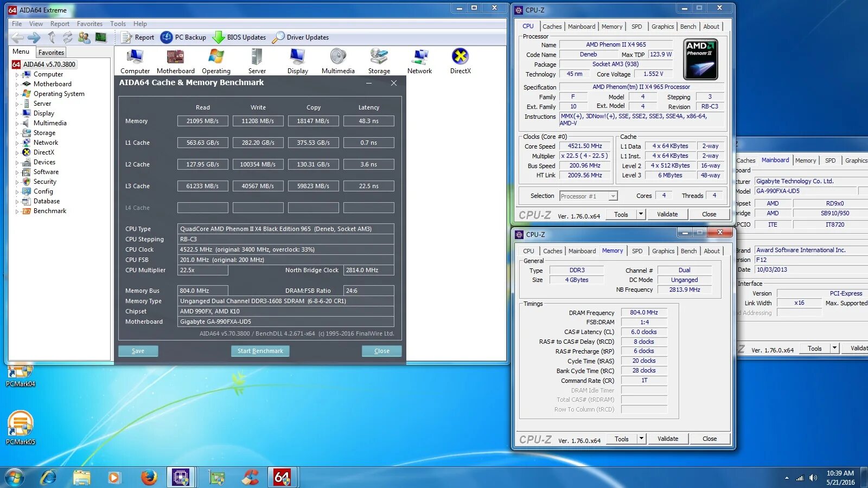
Task: Click the forward arrow in AIDA64 toolbar
Action: tap(34, 37)
